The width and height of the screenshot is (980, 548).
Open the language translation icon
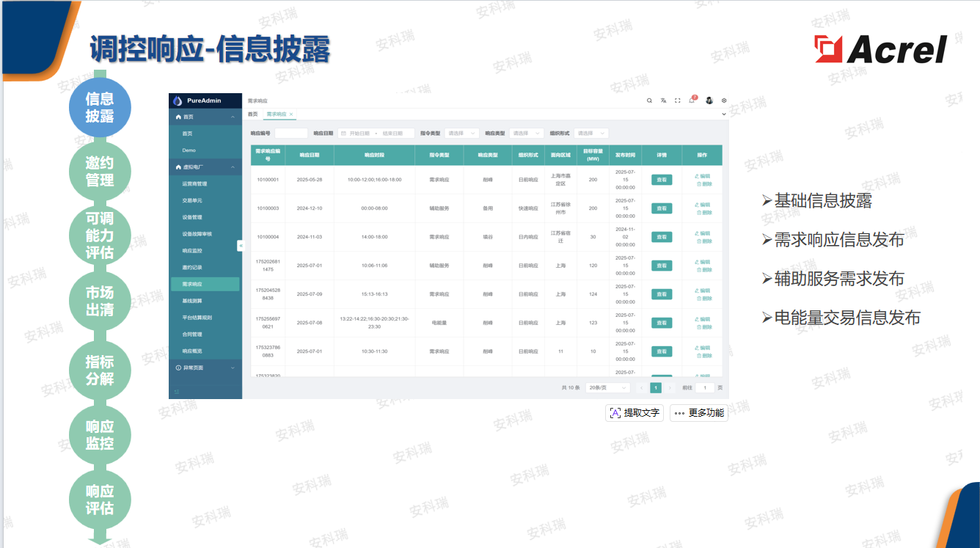coord(663,101)
